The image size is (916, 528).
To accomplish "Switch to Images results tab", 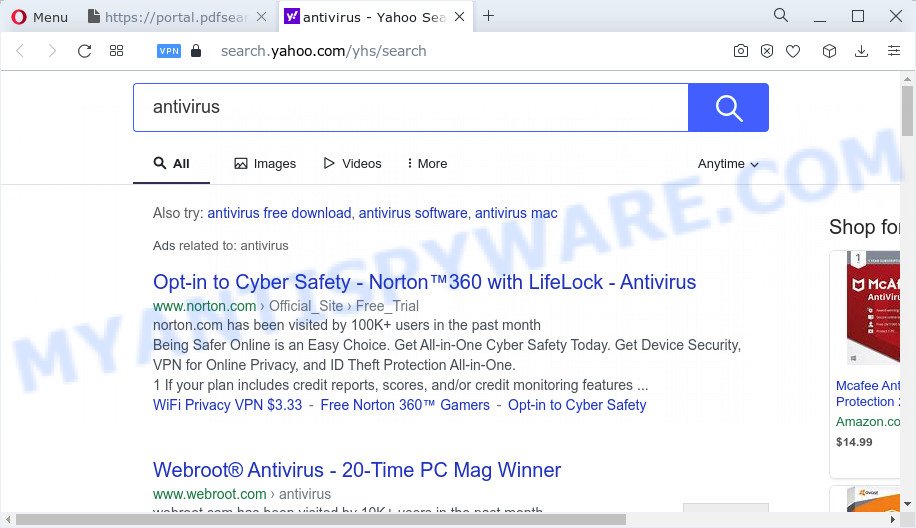I will [265, 164].
